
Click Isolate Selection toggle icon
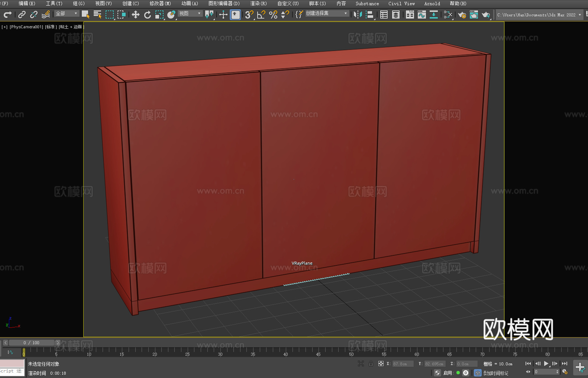click(x=361, y=364)
